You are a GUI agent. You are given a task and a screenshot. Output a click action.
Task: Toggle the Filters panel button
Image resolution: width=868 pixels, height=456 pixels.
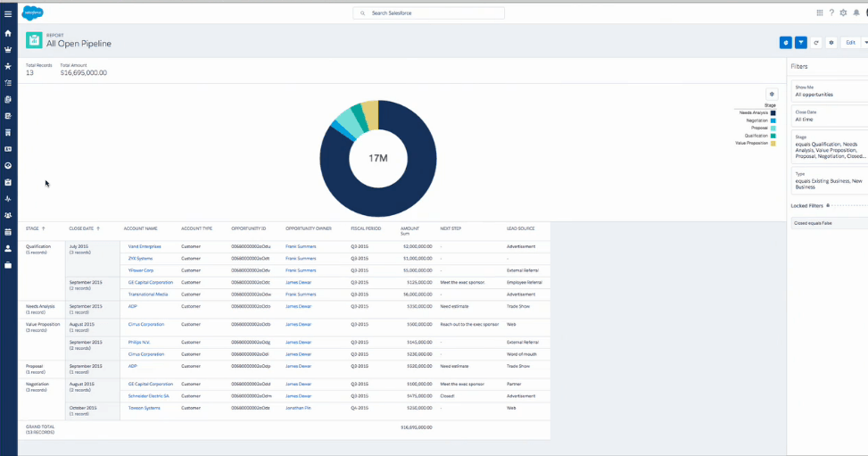pos(801,42)
